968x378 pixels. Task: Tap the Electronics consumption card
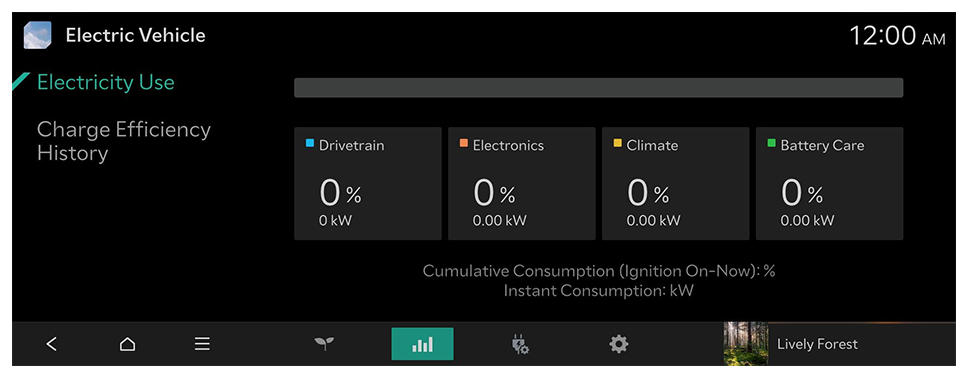tap(522, 183)
